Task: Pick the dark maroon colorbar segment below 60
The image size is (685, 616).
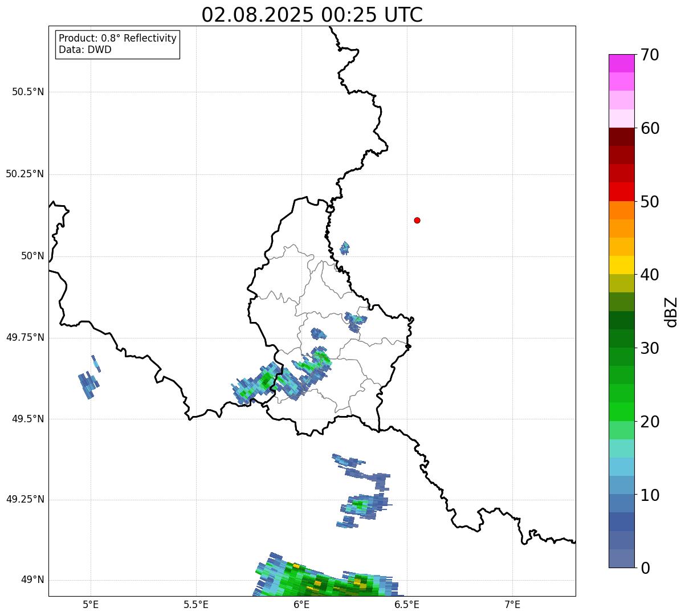Action: point(621,137)
